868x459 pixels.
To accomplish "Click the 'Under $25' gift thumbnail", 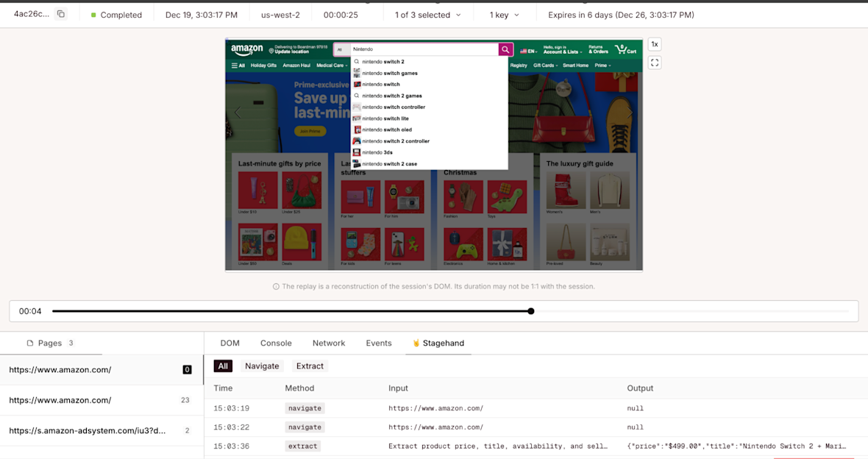I will [302, 190].
